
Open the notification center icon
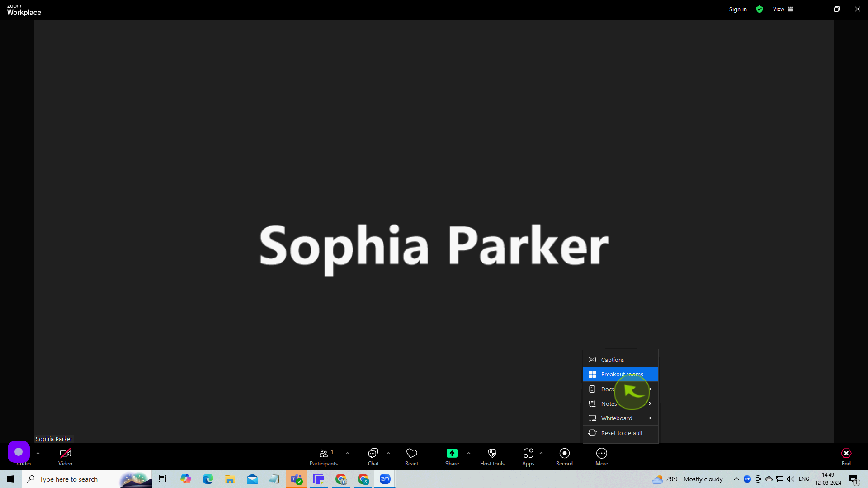[854, 479]
